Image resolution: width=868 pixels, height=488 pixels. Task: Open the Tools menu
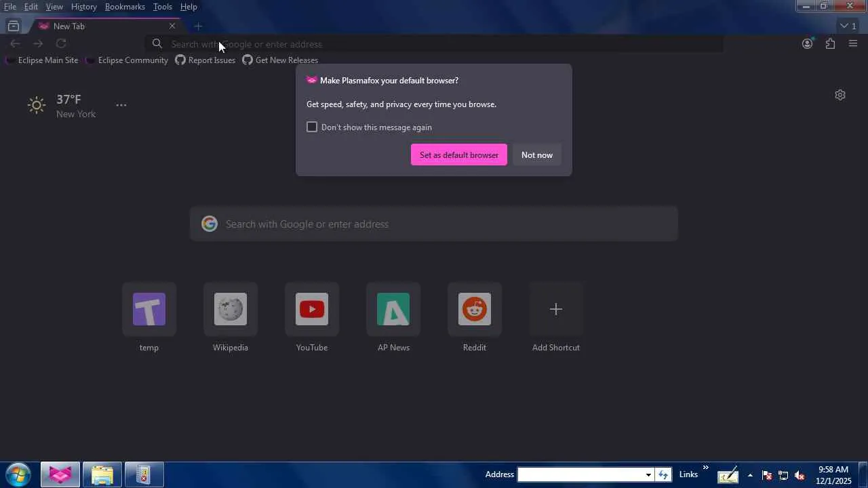pyautogui.click(x=163, y=7)
